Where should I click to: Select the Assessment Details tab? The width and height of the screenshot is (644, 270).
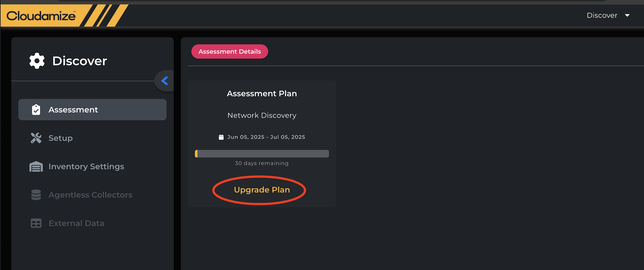(x=230, y=52)
